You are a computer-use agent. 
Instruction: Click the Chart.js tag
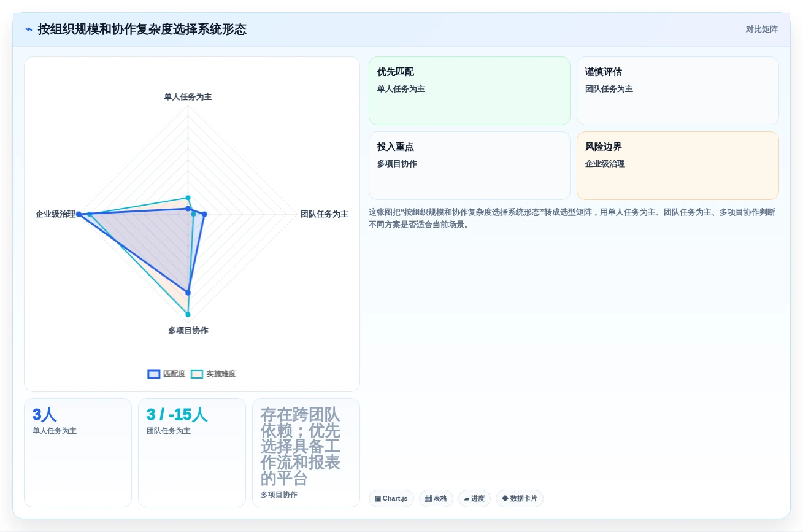391,498
